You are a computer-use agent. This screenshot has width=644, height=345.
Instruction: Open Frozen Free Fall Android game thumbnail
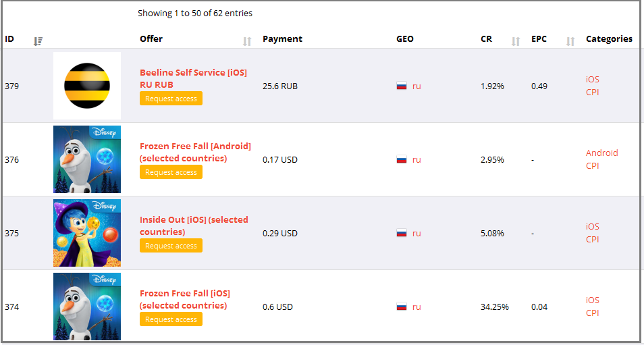click(x=87, y=159)
